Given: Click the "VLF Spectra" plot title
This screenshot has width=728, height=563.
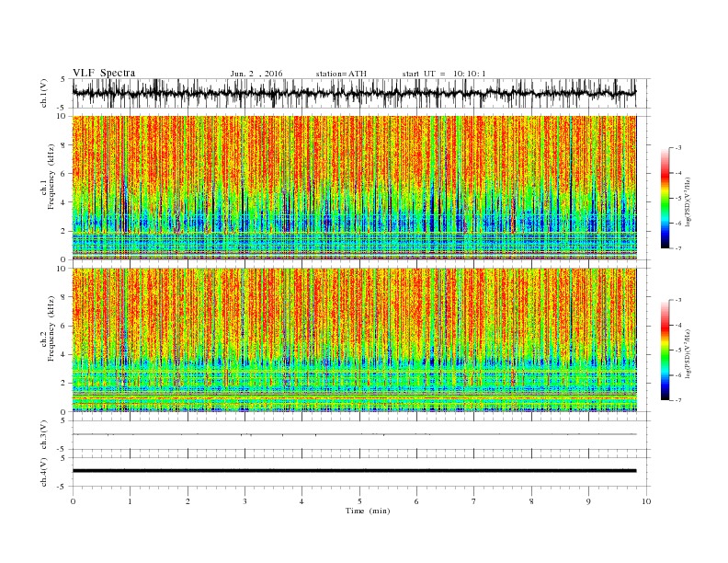Looking at the screenshot, I should pyautogui.click(x=104, y=73).
